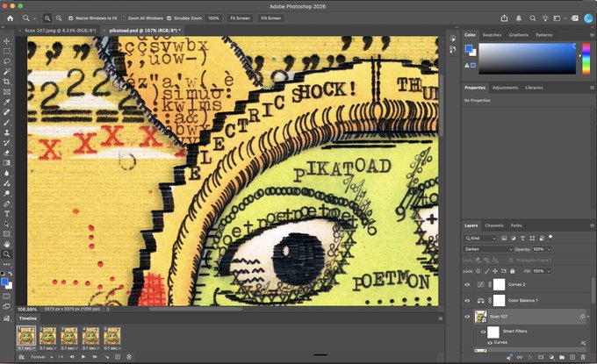Hide the Scan 107 layer
Viewport: 597px width, 364px height.
(x=467, y=317)
